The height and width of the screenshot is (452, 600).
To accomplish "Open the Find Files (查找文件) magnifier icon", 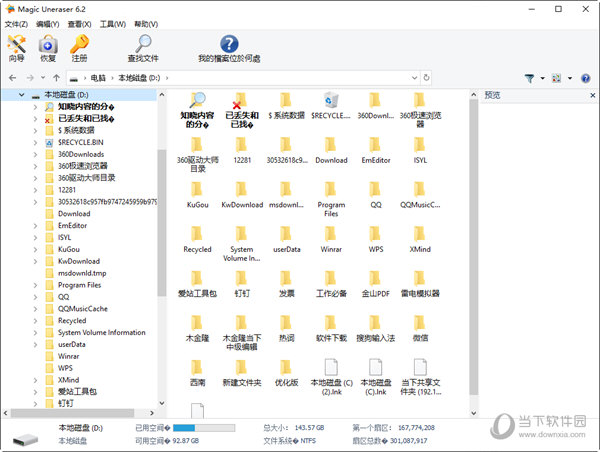I will pos(143,48).
